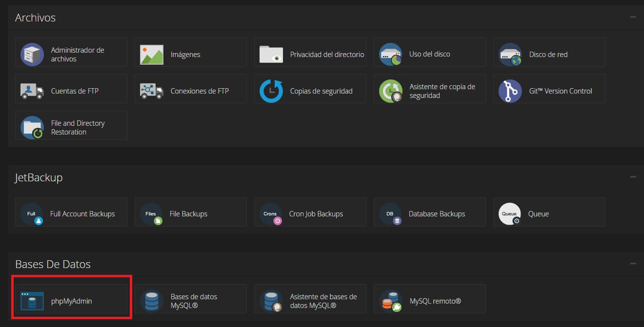Collapse the JetBackup section

[x=633, y=177]
